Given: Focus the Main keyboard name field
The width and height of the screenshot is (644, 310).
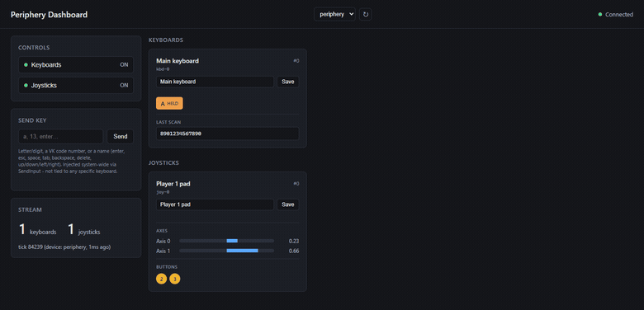Looking at the screenshot, I should tap(215, 82).
